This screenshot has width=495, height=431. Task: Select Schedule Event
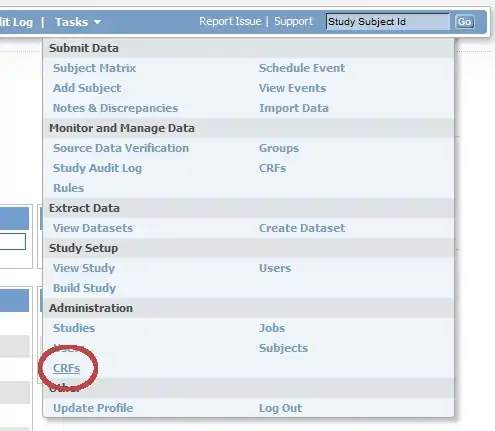point(302,68)
